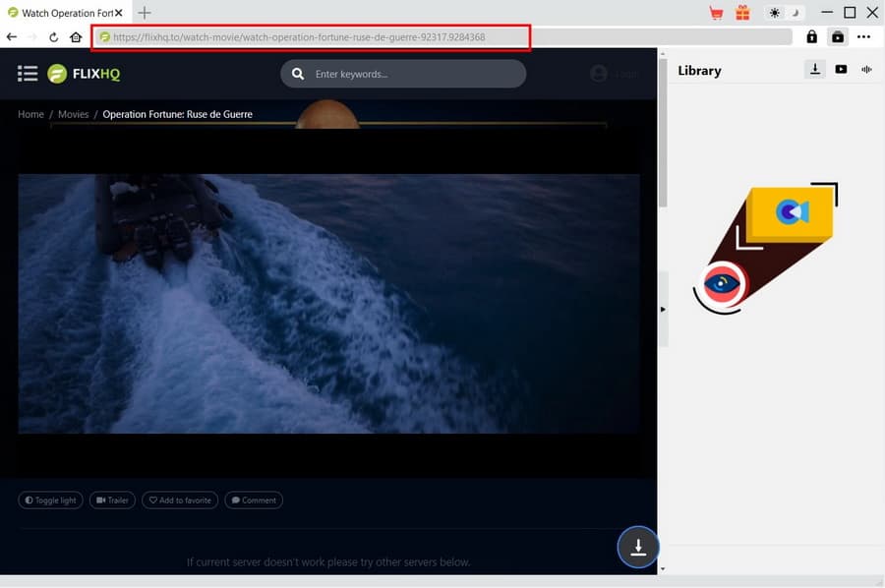Viewport: 885px width, 588px height.
Task: Add Operation Fortune to favorites
Action: click(180, 500)
